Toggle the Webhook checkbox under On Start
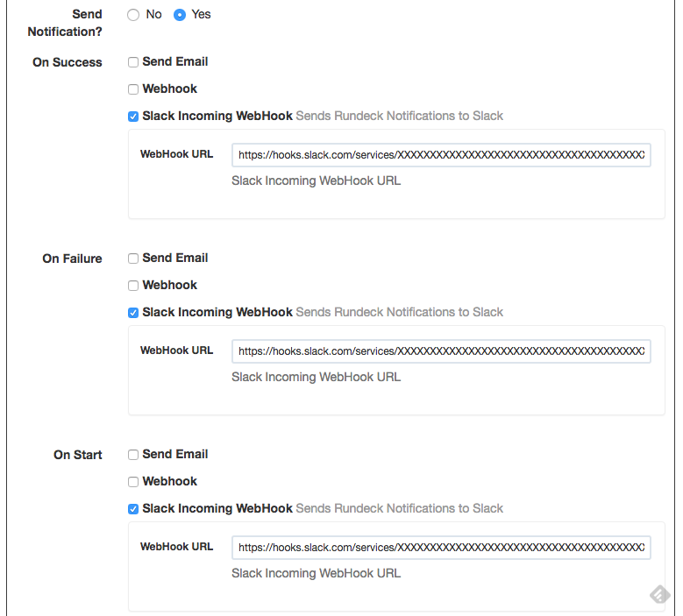 pyautogui.click(x=133, y=482)
